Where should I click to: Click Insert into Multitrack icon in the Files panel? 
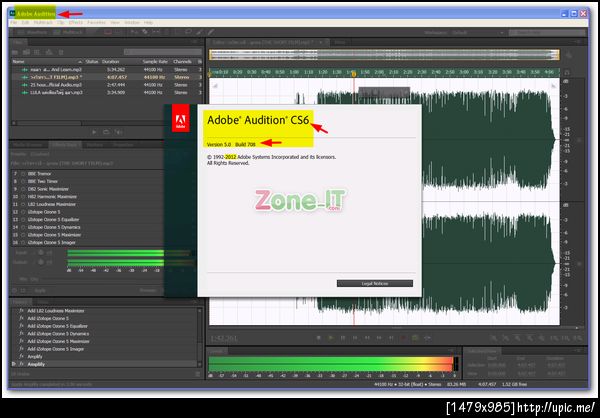pyautogui.click(x=49, y=52)
